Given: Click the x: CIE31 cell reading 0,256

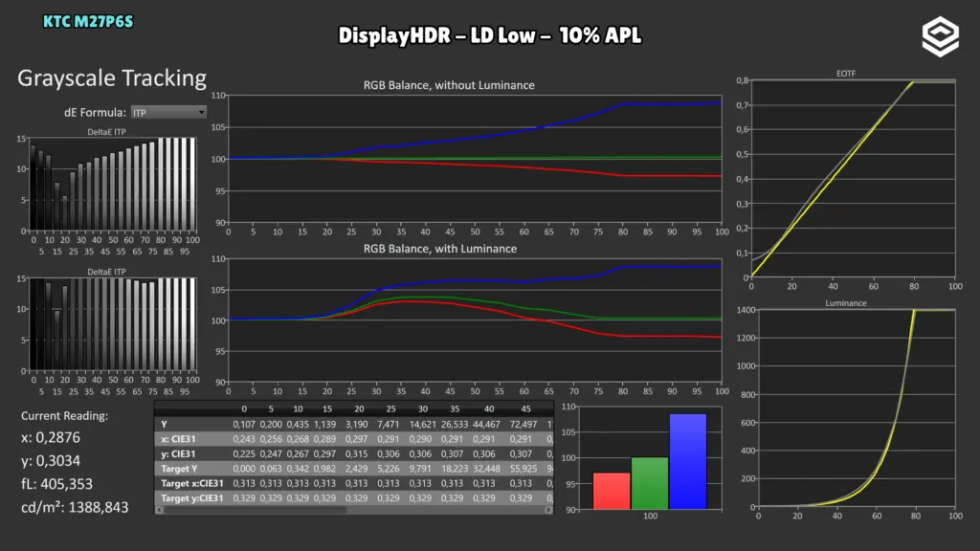Looking at the screenshot, I should coord(271,439).
